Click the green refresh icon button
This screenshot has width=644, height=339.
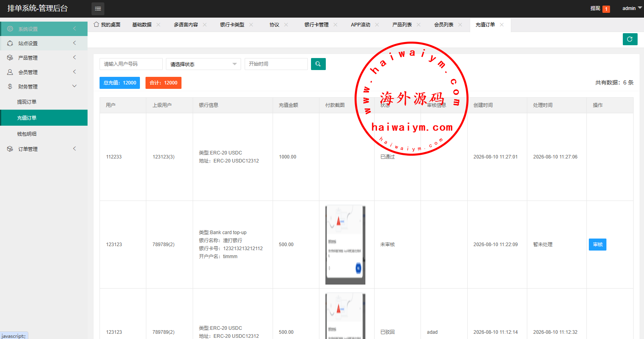(x=630, y=39)
